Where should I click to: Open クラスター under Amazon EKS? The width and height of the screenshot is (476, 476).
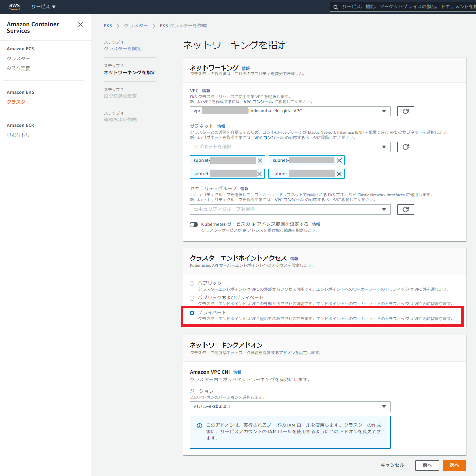(x=18, y=102)
